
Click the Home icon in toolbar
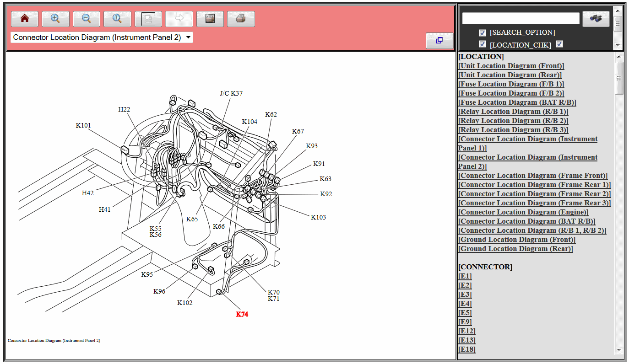pos(25,19)
